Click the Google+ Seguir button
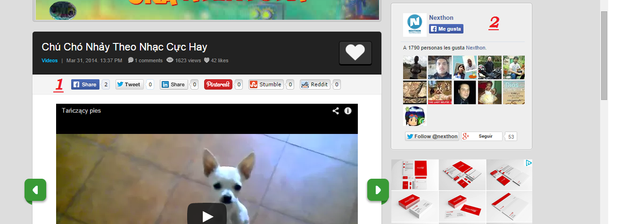644x224 pixels. click(x=481, y=136)
